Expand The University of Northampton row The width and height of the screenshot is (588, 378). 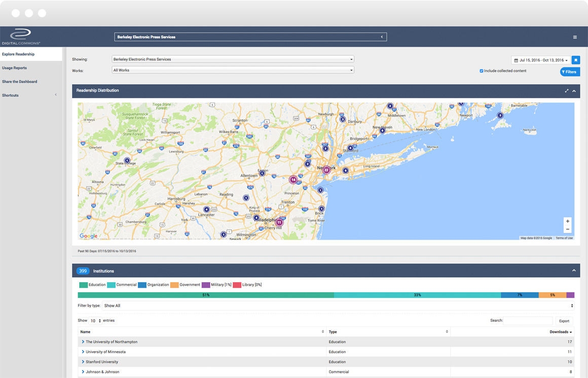coord(83,342)
